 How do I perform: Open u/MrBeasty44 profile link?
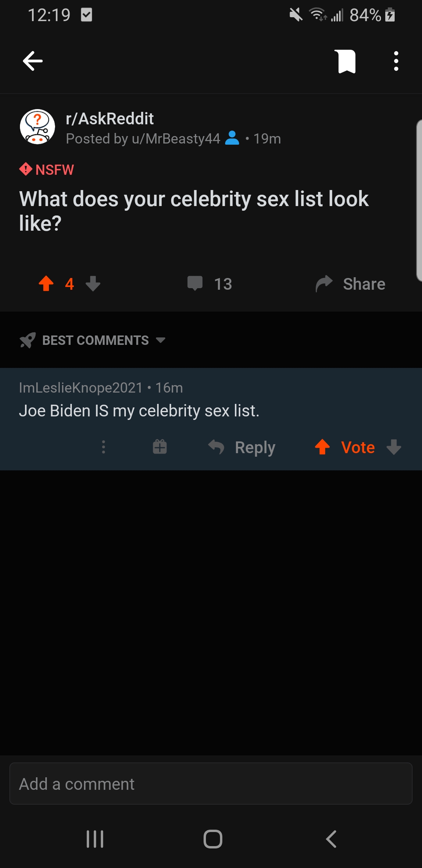pos(176,138)
